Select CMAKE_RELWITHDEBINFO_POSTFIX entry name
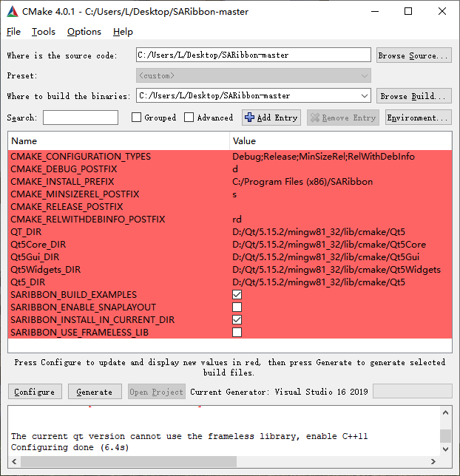The image size is (460, 476). tap(88, 220)
